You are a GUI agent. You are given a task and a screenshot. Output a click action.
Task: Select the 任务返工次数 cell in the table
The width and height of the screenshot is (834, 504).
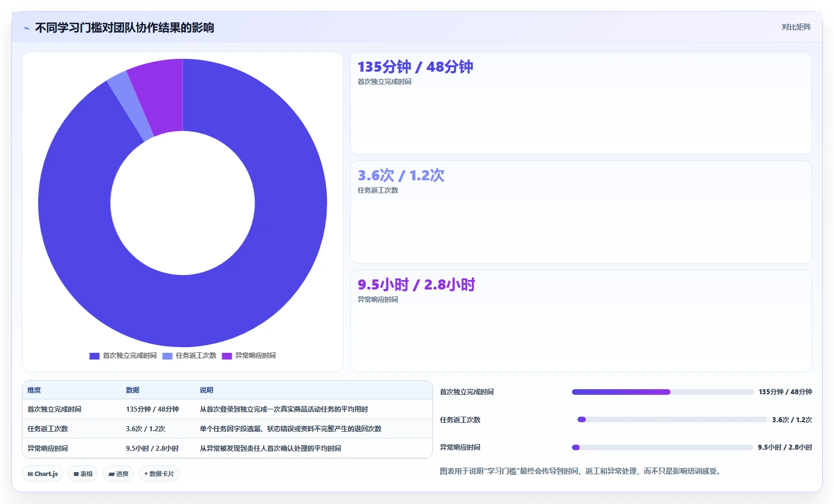[x=48, y=429]
